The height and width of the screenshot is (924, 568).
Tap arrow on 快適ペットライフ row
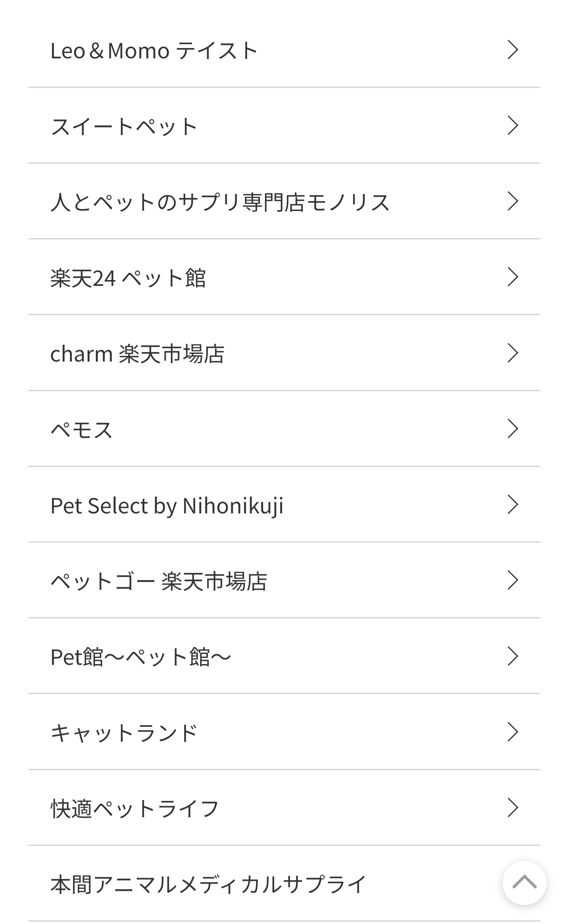[512, 808]
